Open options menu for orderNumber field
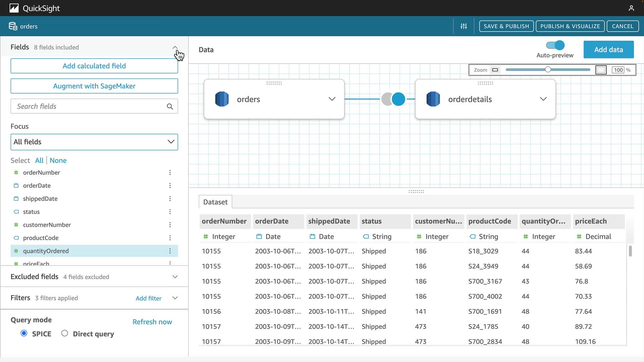Screen dimensions: 644x362 coord(170,173)
